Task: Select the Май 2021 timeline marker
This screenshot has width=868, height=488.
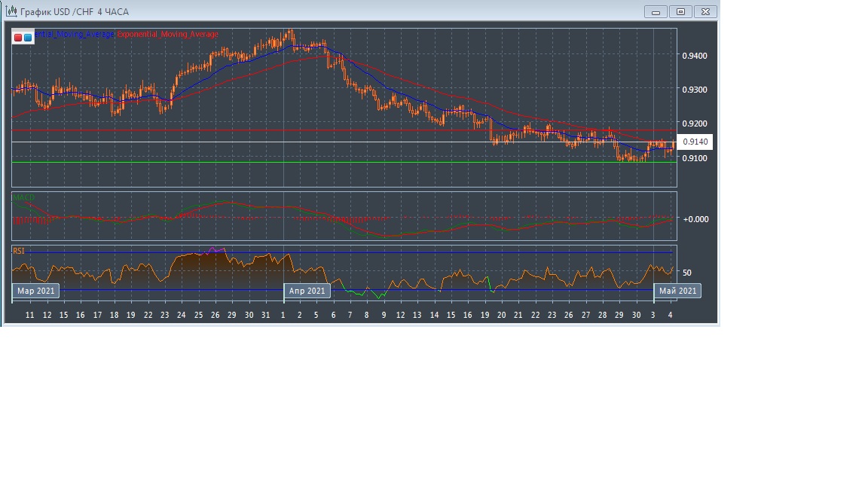Action: [677, 291]
